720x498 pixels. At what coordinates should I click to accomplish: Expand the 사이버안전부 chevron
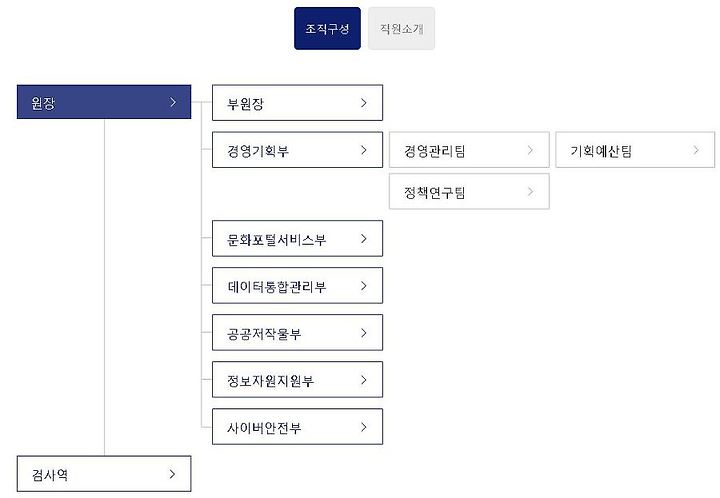364,427
